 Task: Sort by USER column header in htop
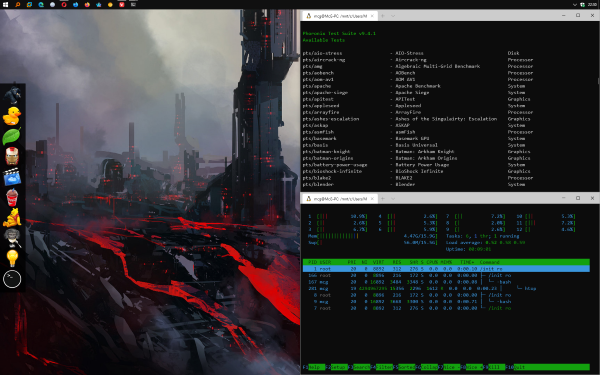(325, 262)
